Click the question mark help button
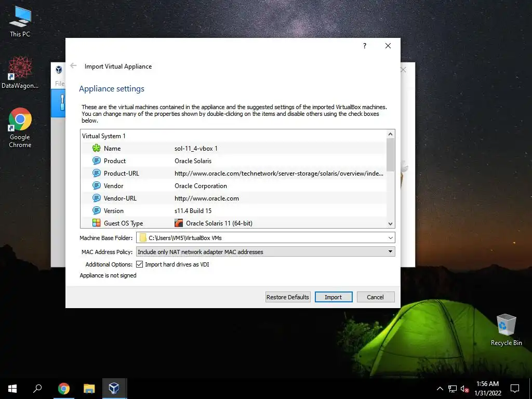532x399 pixels. [x=365, y=46]
